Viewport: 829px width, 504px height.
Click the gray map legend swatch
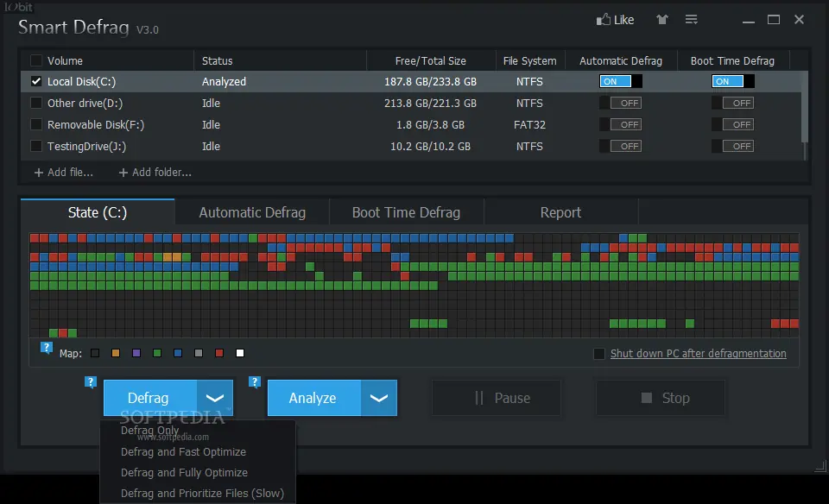(199, 353)
